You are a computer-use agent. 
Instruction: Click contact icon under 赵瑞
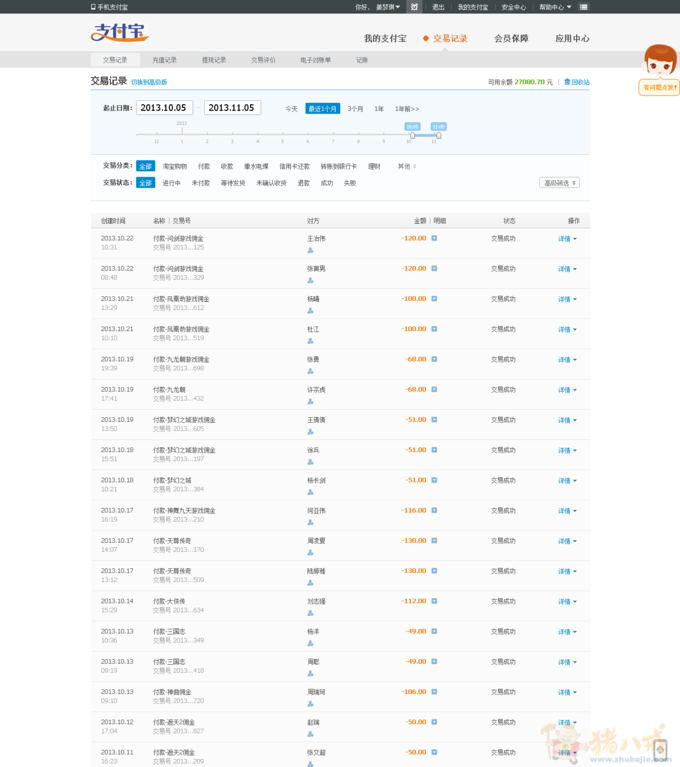[x=310, y=734]
